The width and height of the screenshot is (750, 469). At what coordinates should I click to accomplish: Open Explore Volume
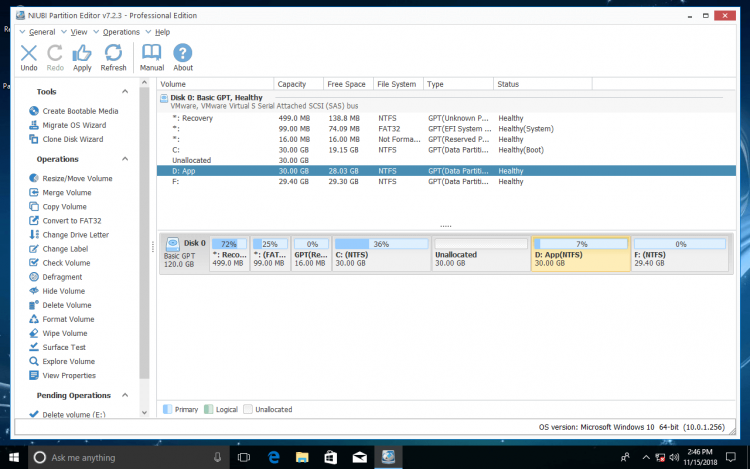coord(62,361)
